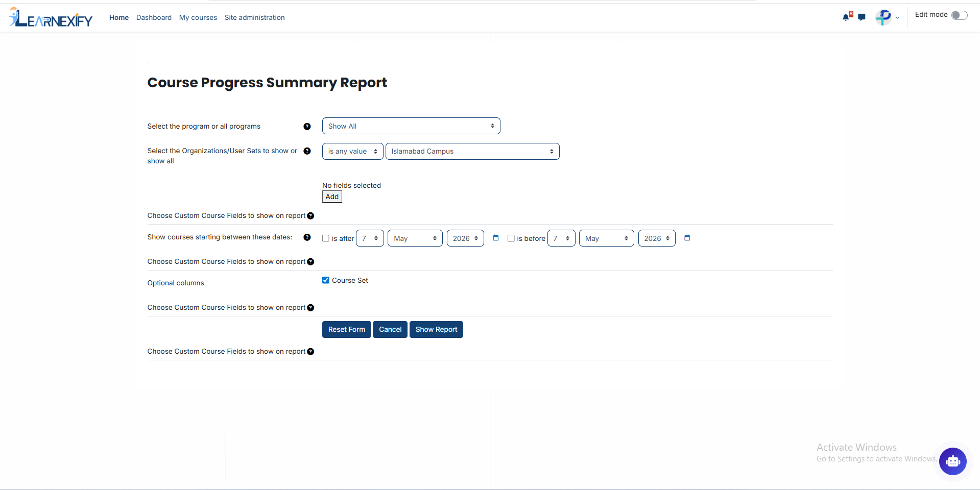
Task: Go to the Home menu item
Action: click(x=119, y=17)
